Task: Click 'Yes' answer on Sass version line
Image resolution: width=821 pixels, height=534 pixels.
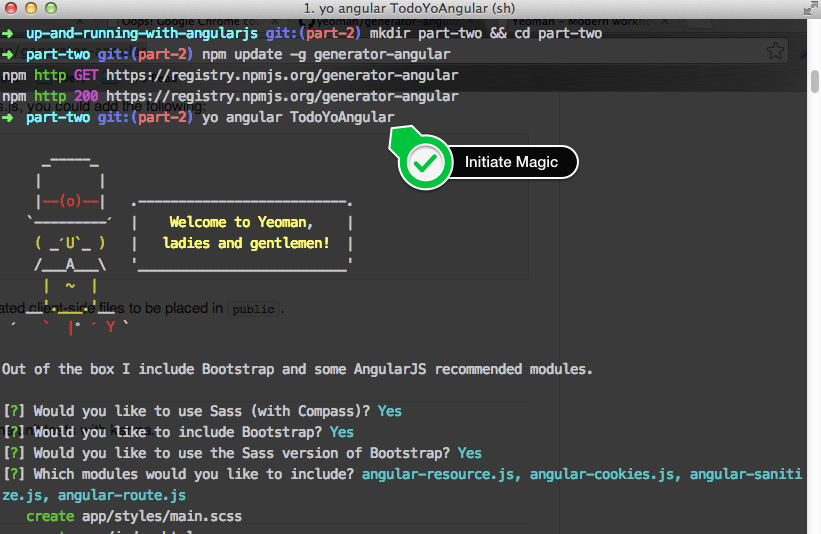Action: pyautogui.click(x=470, y=453)
